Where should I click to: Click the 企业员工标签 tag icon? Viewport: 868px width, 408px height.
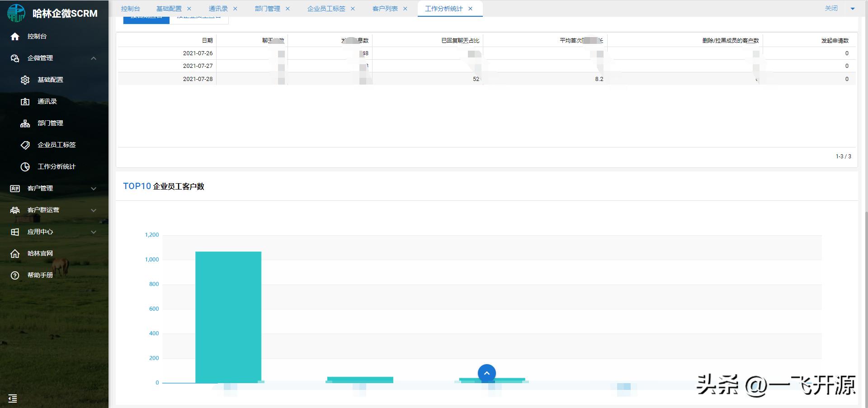[x=25, y=145]
